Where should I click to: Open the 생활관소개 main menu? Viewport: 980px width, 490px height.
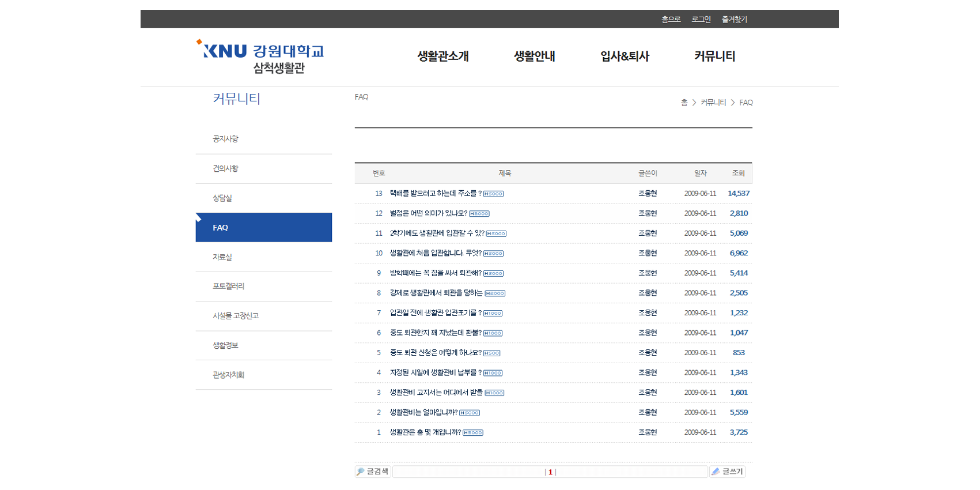pyautogui.click(x=443, y=56)
